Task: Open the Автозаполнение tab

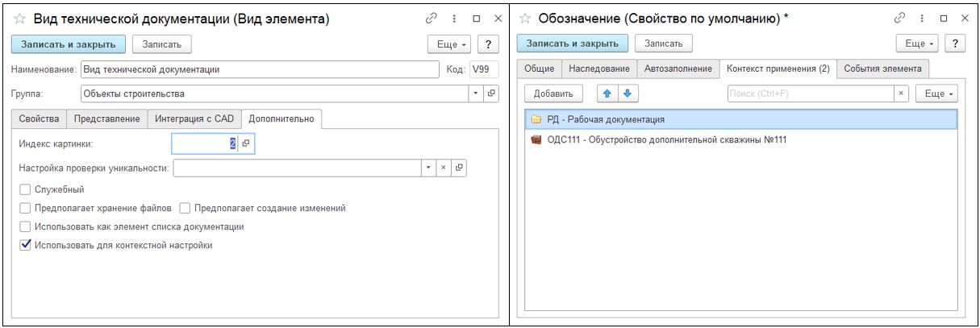Action: [678, 69]
